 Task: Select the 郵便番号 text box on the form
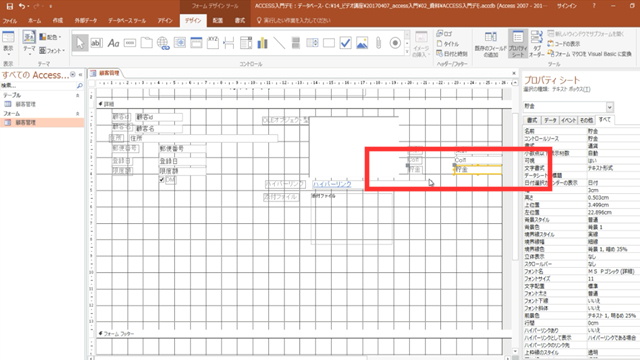coord(182,149)
